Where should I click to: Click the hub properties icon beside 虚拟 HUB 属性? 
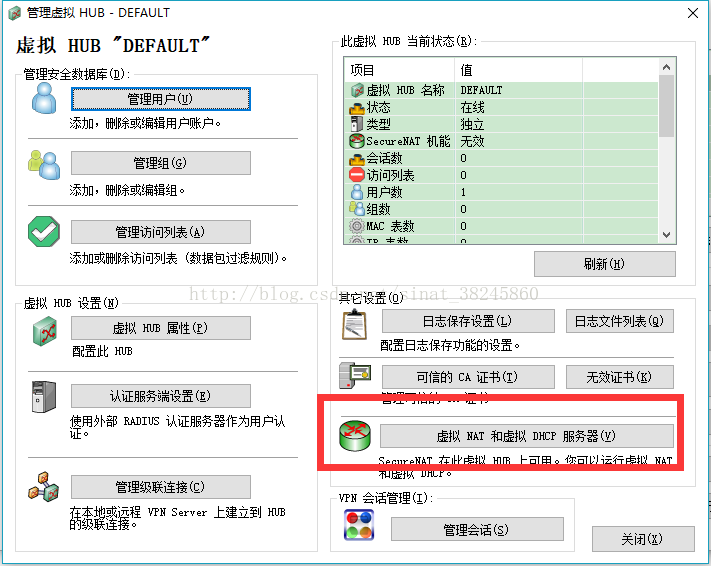45,329
